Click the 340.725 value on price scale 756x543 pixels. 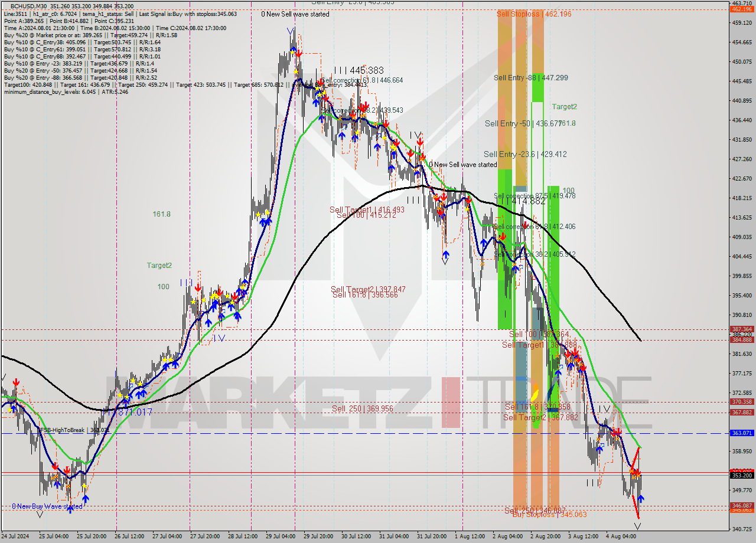pyautogui.click(x=741, y=529)
